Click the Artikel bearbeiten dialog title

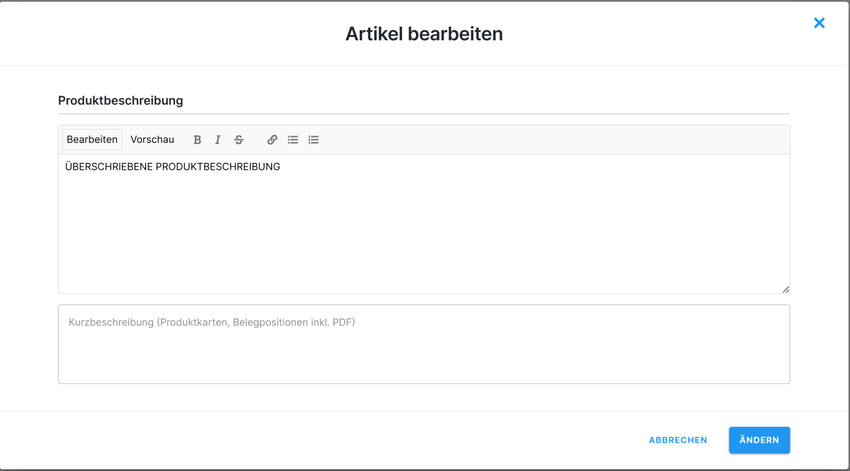tap(424, 34)
